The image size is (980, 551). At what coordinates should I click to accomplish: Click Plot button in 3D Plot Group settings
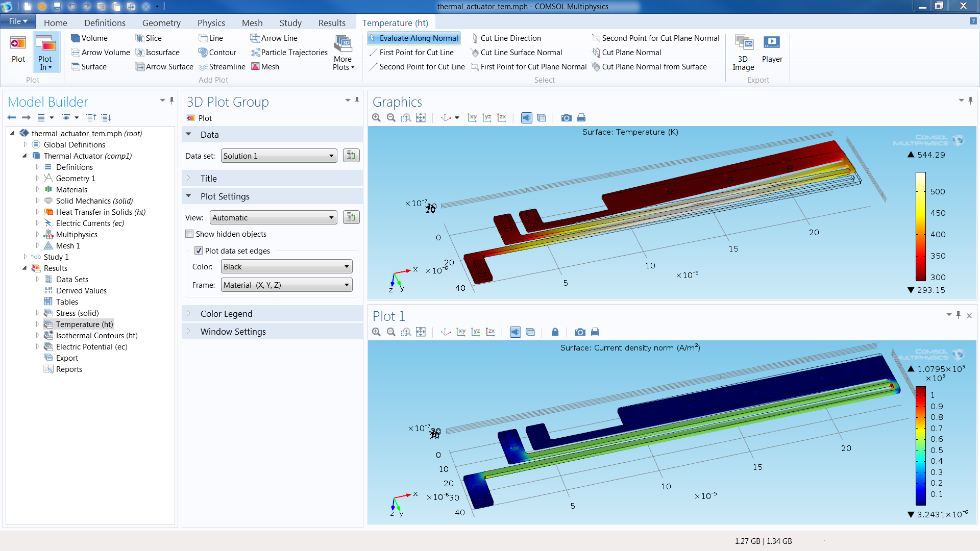[200, 118]
